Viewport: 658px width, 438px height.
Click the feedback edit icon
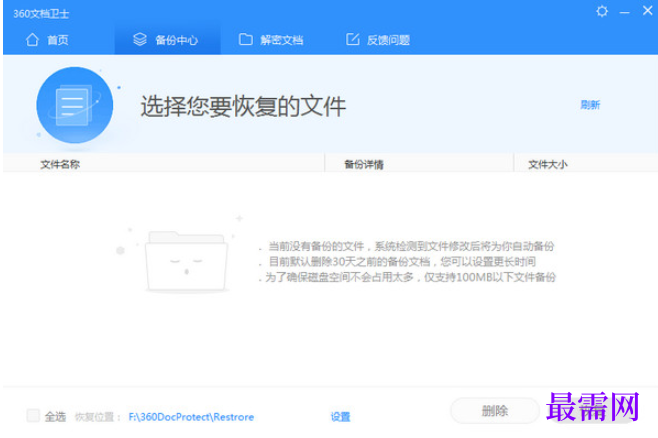coord(352,39)
